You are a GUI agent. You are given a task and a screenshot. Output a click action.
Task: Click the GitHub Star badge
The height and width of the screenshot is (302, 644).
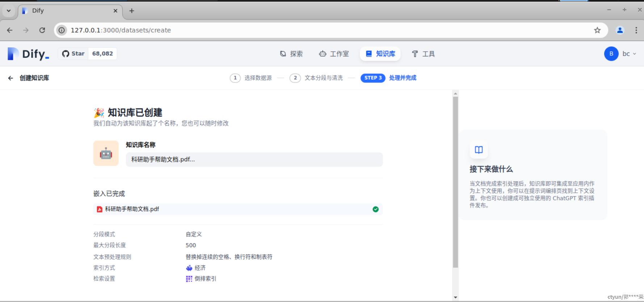[87, 54]
